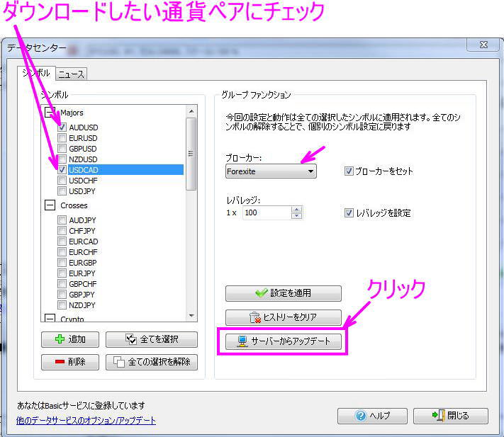
Task: Click the trash icon on ヒストリーをクリア
Action: [x=254, y=317]
